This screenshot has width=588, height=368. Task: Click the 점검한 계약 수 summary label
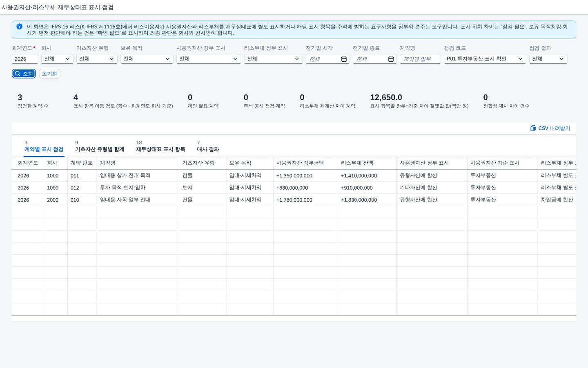[33, 106]
